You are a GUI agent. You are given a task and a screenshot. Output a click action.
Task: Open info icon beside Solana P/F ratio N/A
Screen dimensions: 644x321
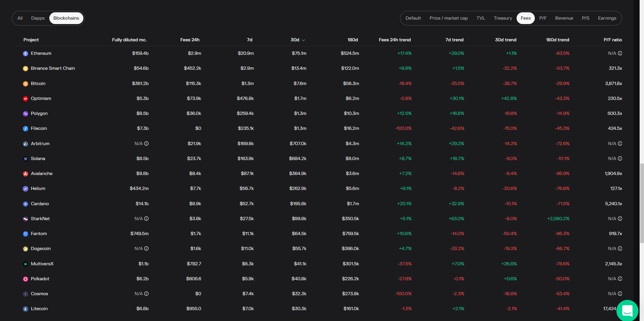[620, 159]
